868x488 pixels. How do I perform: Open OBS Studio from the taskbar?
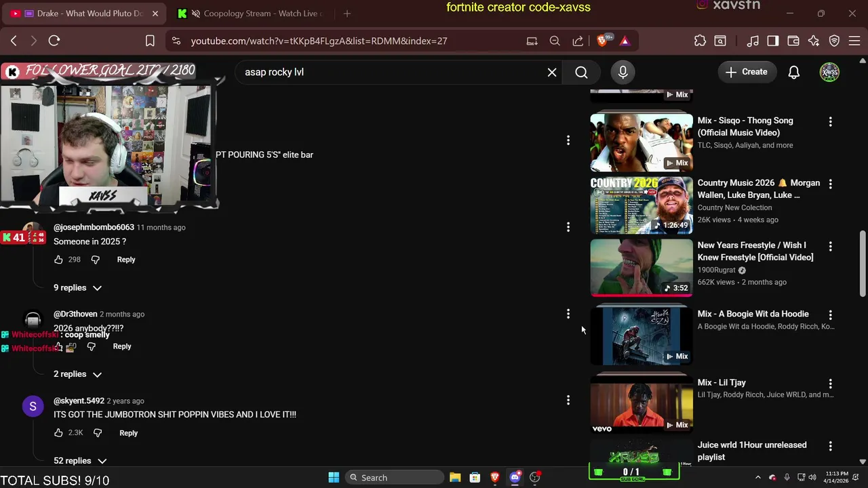tap(535, 477)
